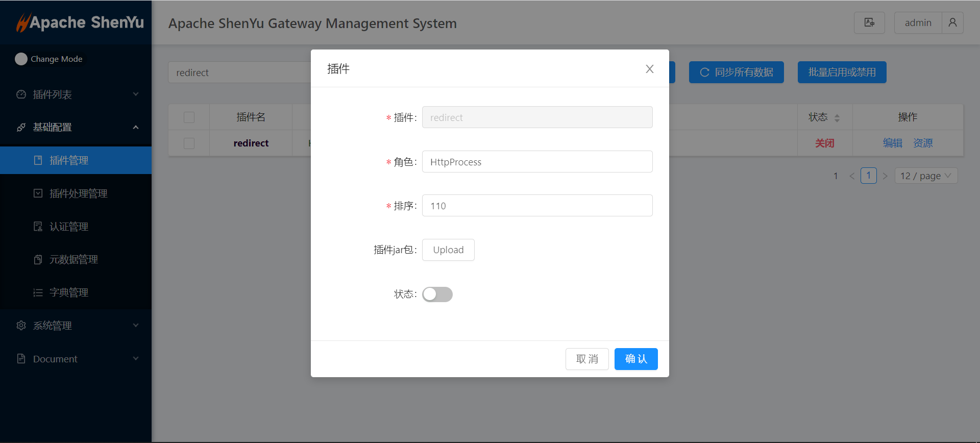Viewport: 980px width, 443px height.
Task: Toggle the Change Mode switch
Action: click(x=21, y=59)
